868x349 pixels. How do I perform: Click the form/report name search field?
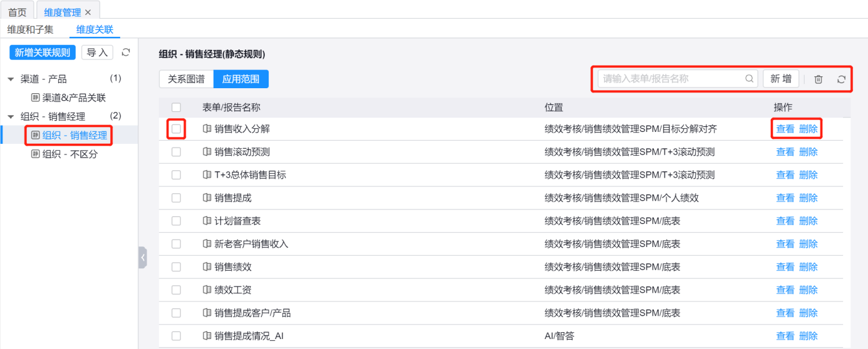pos(670,79)
